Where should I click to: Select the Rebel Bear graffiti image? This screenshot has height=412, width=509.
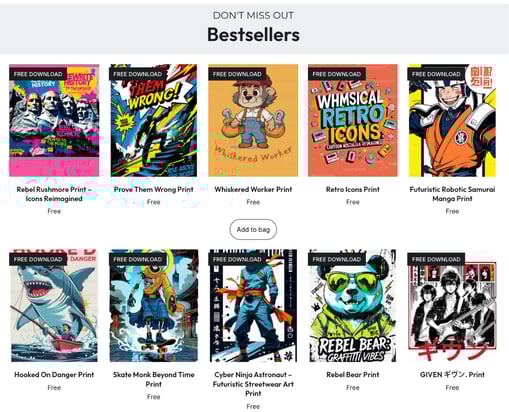pyautogui.click(x=353, y=305)
